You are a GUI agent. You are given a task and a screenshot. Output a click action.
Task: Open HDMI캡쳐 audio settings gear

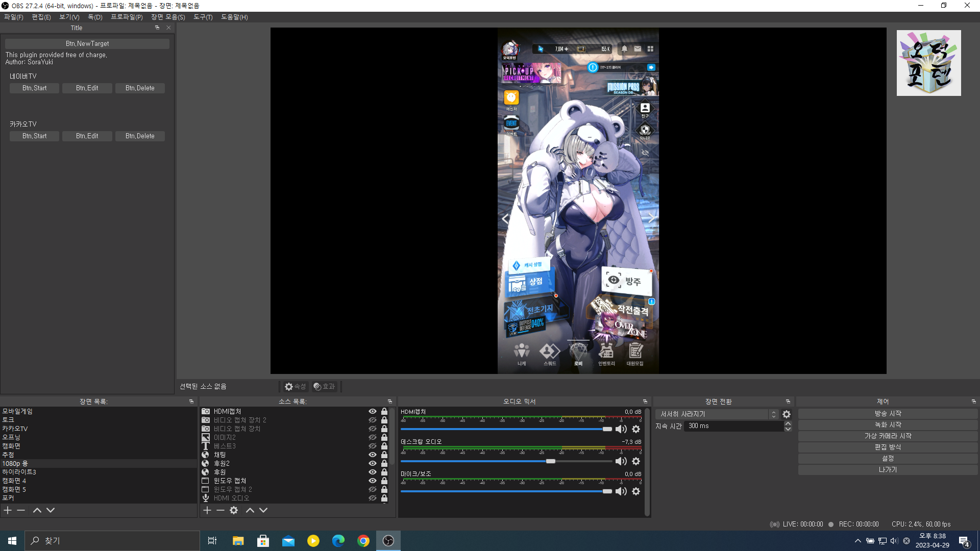coord(636,429)
